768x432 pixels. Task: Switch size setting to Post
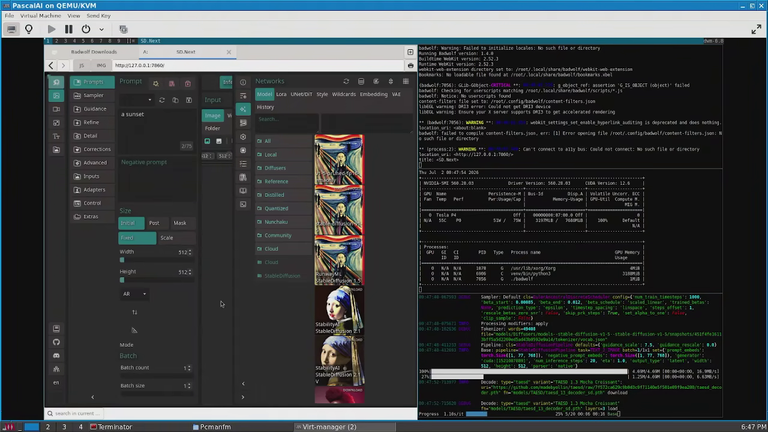155,223
